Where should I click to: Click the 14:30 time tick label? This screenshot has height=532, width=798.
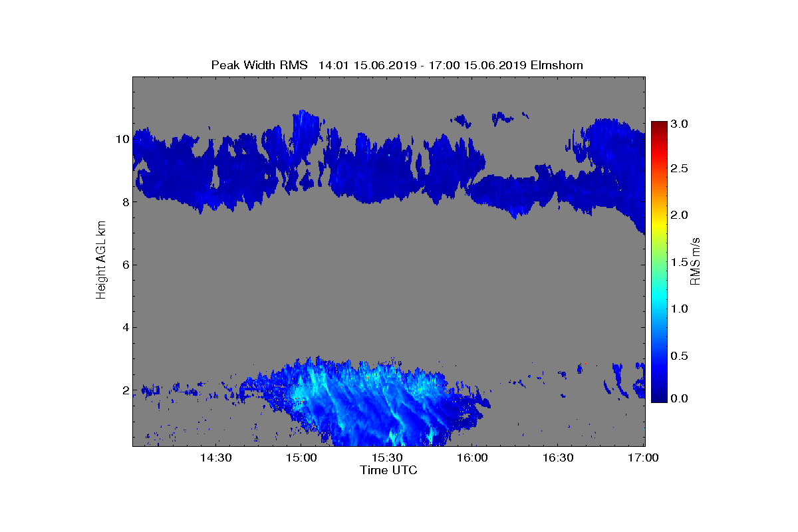coord(215,458)
